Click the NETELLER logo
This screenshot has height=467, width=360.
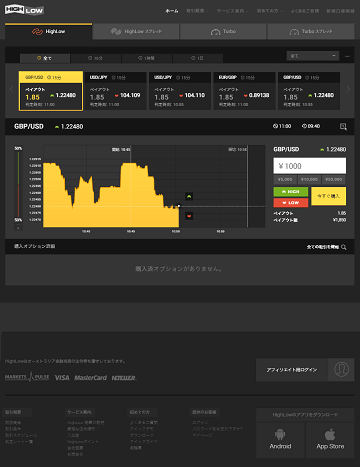(x=124, y=378)
